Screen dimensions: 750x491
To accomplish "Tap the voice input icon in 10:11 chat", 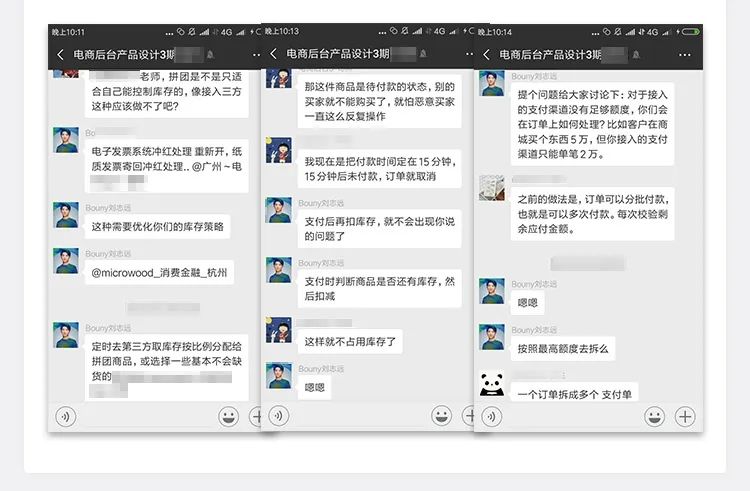I will point(66,417).
